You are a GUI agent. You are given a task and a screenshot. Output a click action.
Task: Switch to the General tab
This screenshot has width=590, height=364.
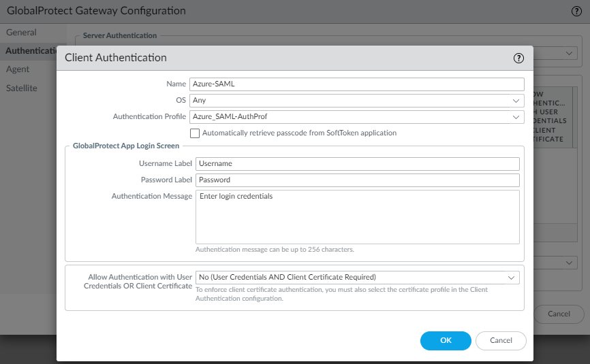pos(22,33)
